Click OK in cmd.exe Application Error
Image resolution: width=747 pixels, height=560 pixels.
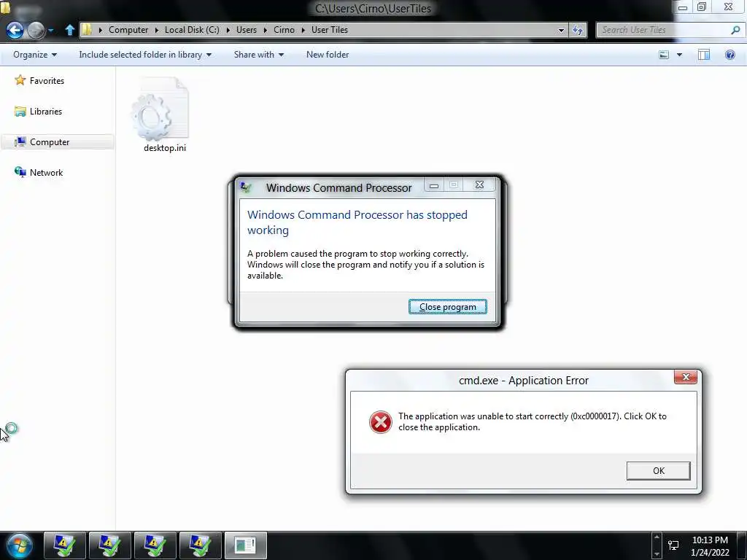point(658,470)
